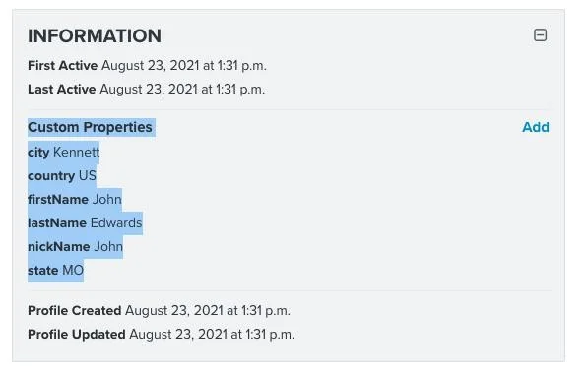Click the nickName property label
Viewport: 588px width, 376px height.
59,247
